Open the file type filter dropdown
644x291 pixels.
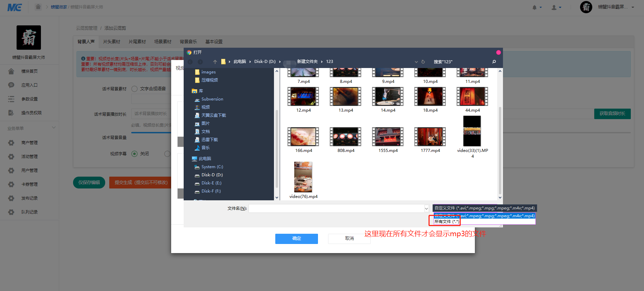click(x=484, y=208)
